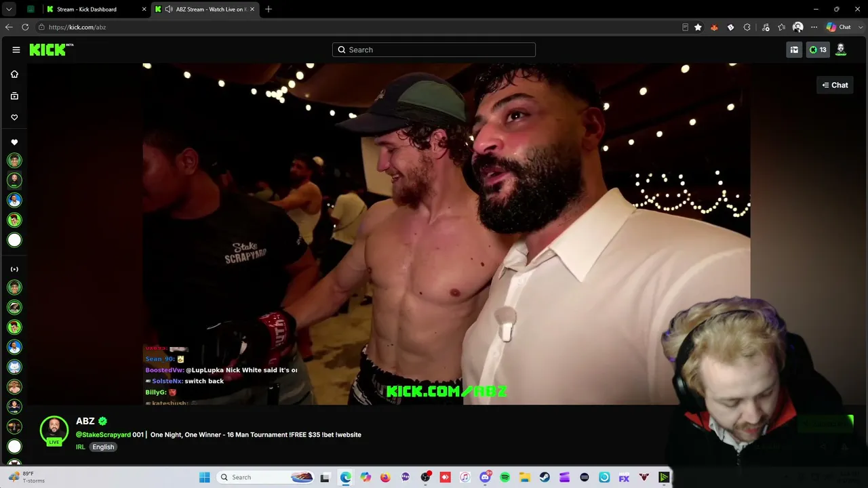
Task: Select the IRL category link
Action: (81, 447)
